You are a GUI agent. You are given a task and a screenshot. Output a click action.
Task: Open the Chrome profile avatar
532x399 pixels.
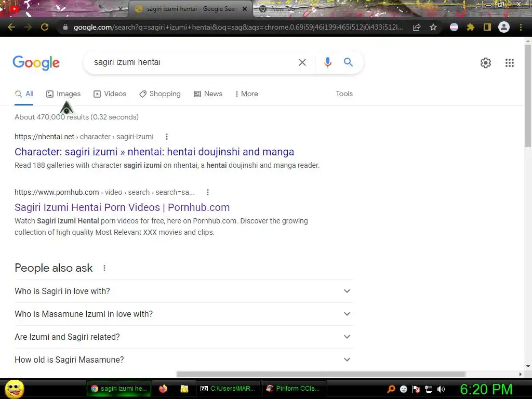click(504, 27)
